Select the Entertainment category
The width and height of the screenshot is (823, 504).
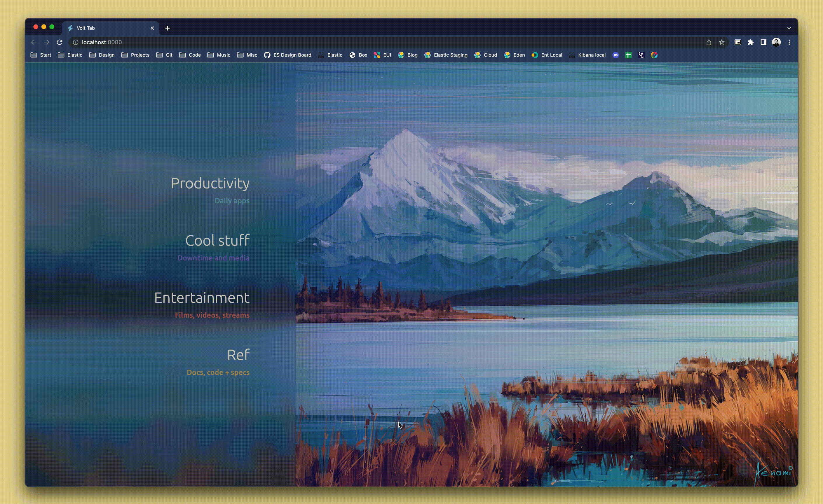(202, 298)
